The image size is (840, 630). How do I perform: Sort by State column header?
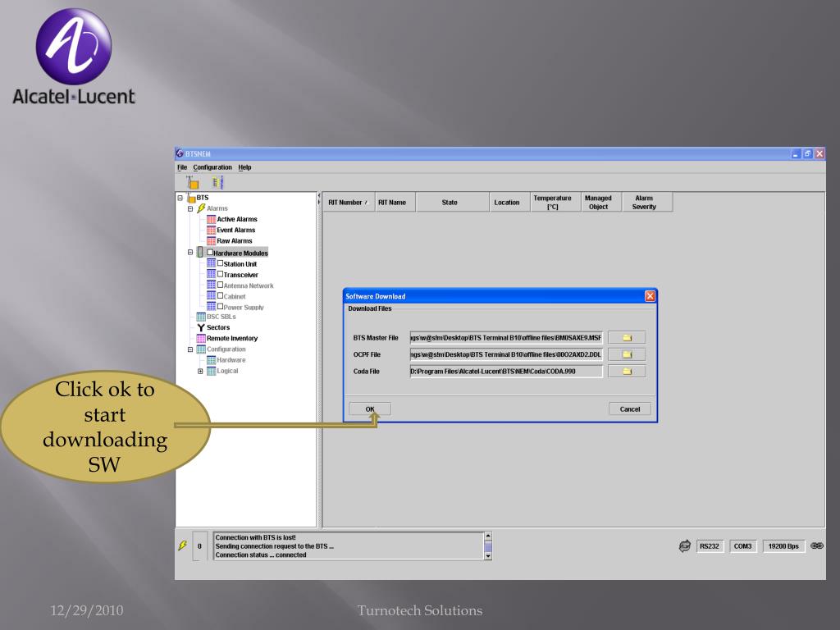coord(453,202)
